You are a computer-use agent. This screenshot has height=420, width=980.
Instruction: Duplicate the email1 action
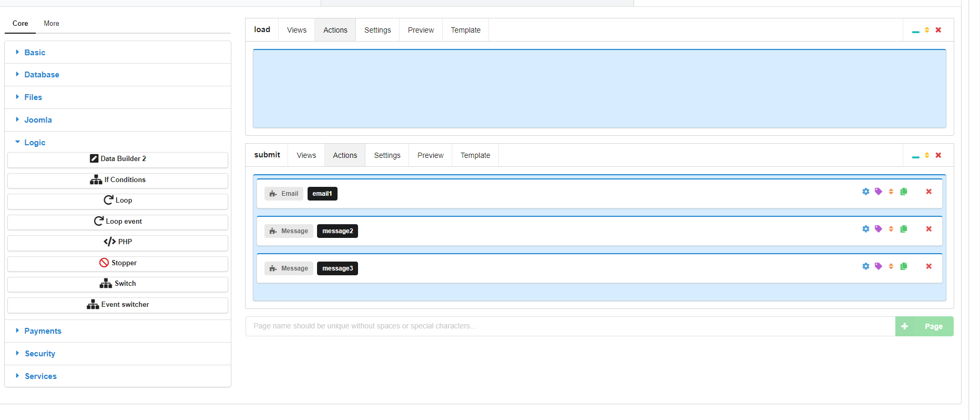[x=904, y=192]
